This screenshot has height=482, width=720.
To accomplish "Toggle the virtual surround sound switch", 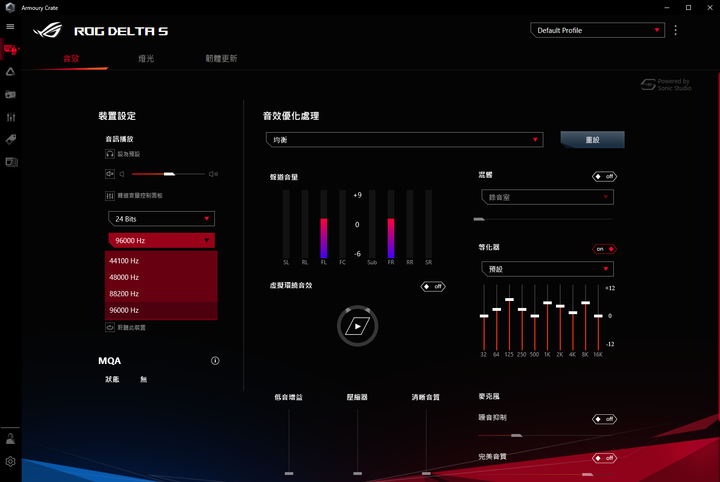I will pyautogui.click(x=433, y=286).
